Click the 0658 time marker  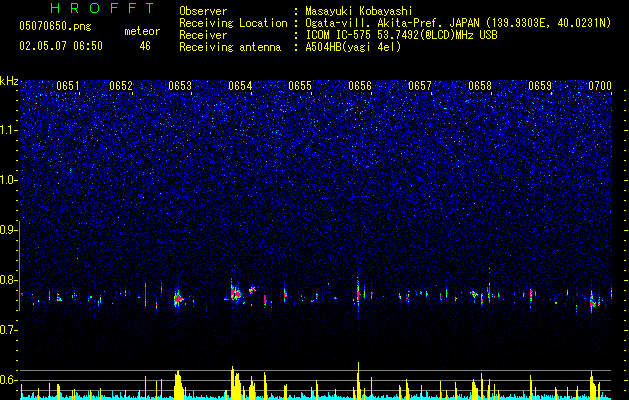point(480,86)
